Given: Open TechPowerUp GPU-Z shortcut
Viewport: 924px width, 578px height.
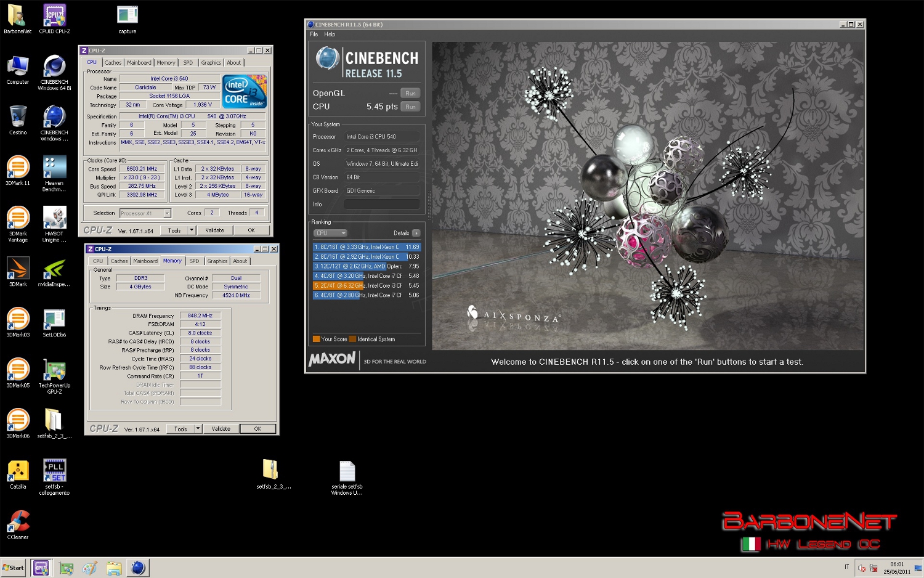Looking at the screenshot, I should point(54,376).
